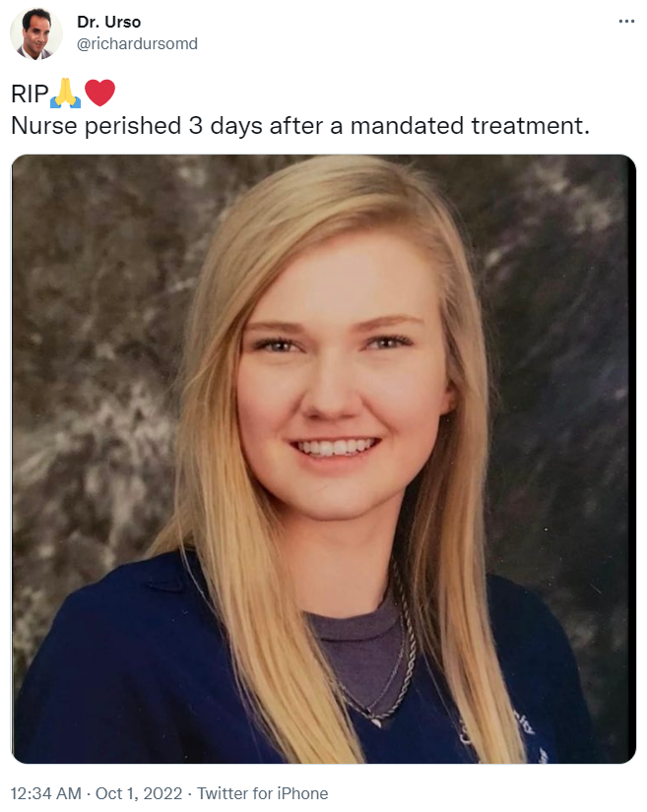Click the RIP text in the tweet
Image resolution: width=647 pixels, height=812 pixels.
point(30,94)
